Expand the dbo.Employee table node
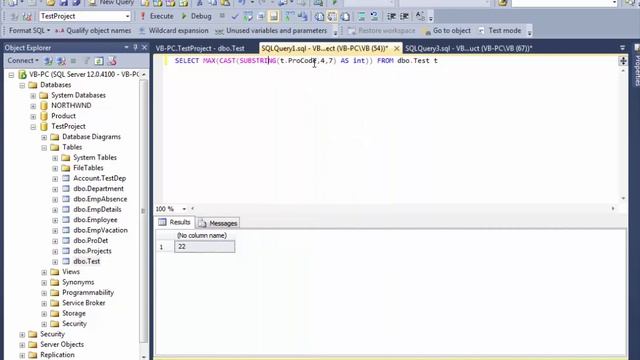The image size is (640, 360). click(55, 220)
